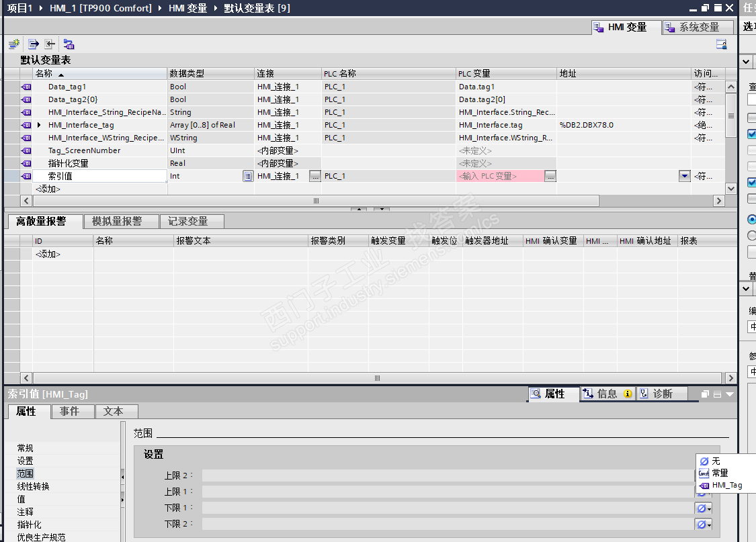Click the browse button in PLC 变量 input cell

[550, 177]
